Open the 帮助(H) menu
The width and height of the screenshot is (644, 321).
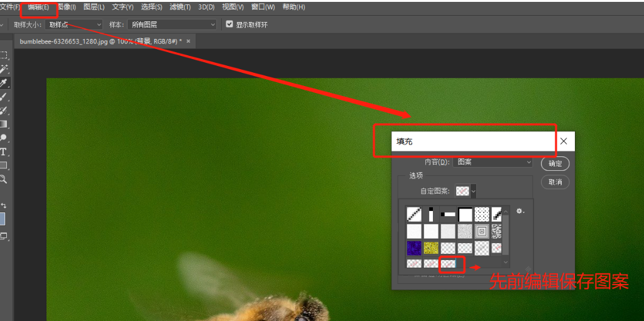coord(293,7)
